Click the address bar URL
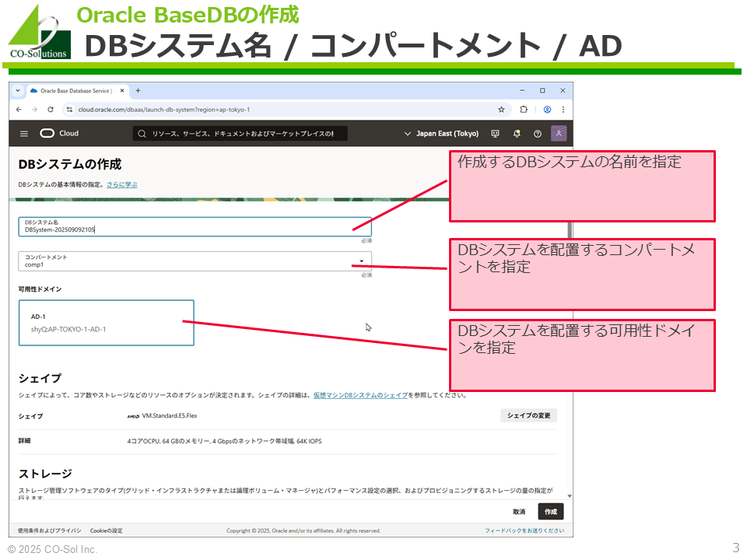 pyautogui.click(x=164, y=110)
